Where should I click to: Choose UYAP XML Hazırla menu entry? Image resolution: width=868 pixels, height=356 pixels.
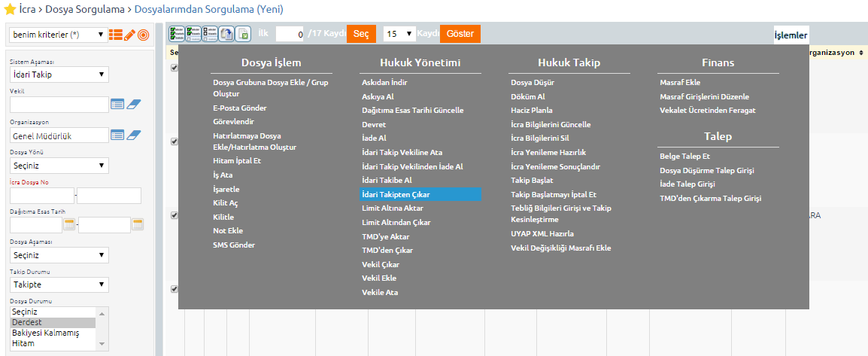[542, 233]
